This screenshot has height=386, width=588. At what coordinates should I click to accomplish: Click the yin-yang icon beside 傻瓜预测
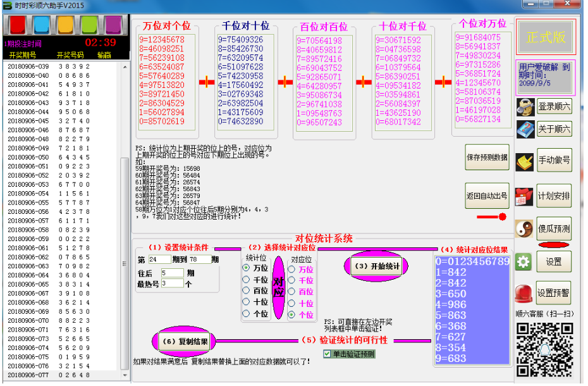pyautogui.click(x=525, y=228)
